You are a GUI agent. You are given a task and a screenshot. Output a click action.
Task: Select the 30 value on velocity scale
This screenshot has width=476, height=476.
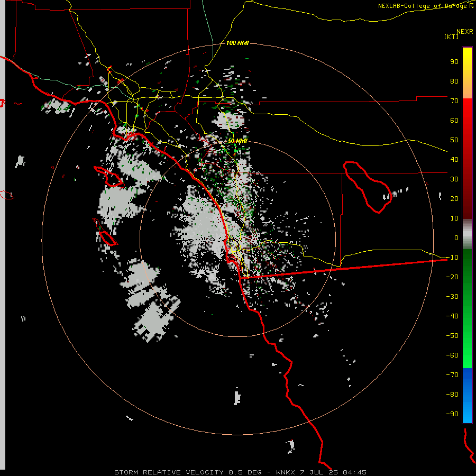(454, 179)
